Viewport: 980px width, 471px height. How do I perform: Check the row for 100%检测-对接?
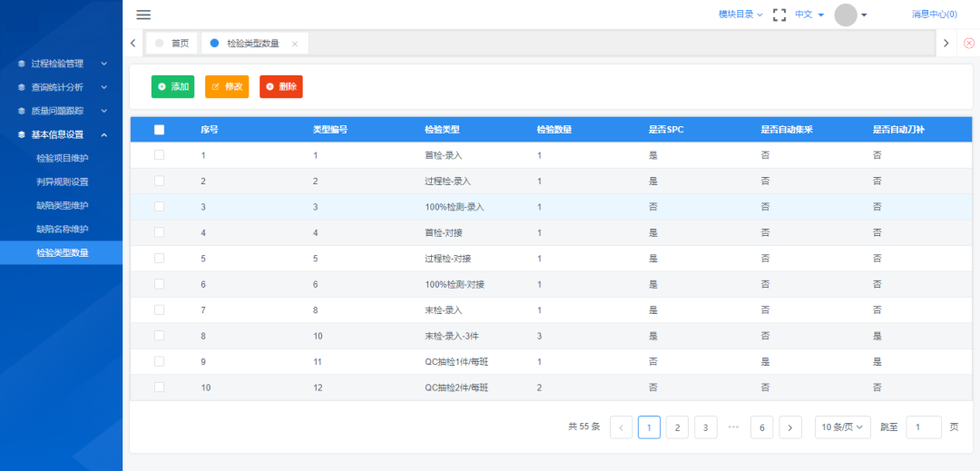click(160, 284)
